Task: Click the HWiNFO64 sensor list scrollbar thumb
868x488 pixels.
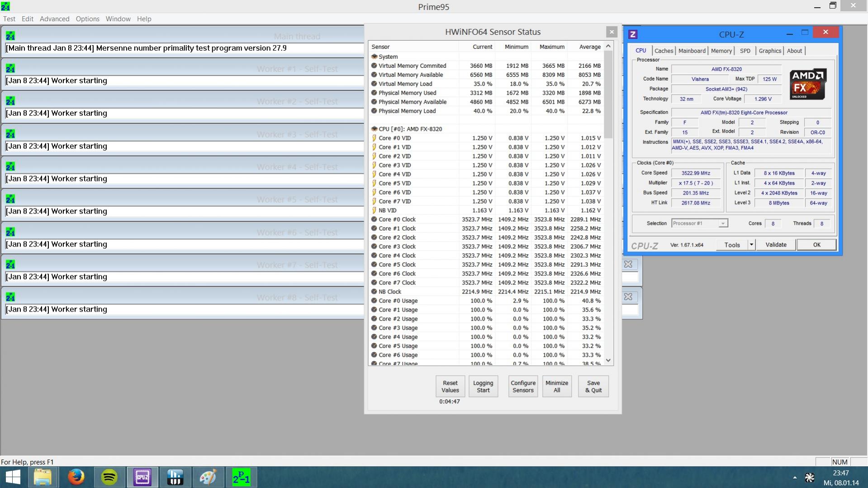Action: click(608, 95)
